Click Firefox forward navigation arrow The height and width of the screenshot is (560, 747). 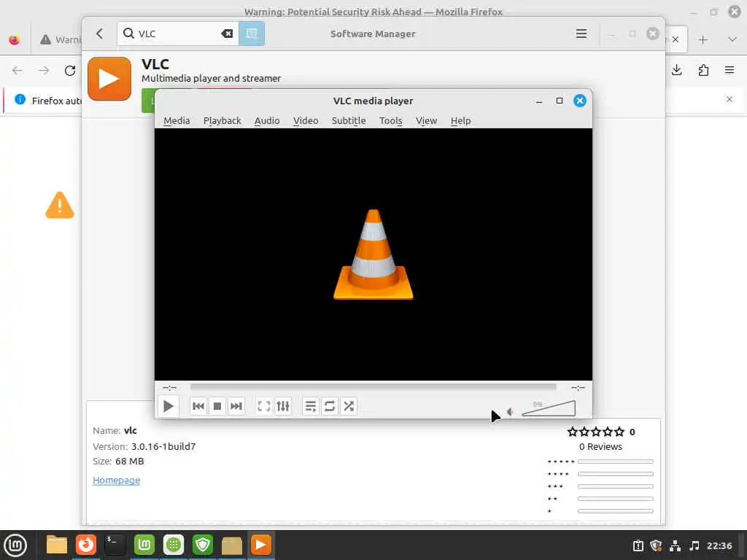44,71
